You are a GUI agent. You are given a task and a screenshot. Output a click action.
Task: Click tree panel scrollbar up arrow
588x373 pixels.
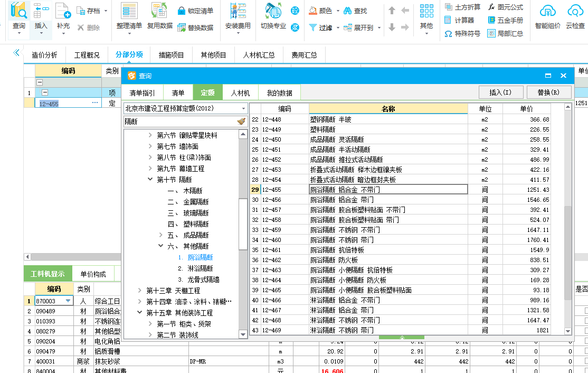coord(243,134)
